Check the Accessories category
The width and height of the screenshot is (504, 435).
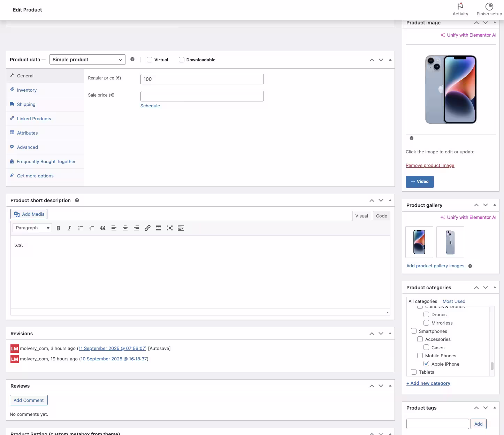(x=420, y=339)
